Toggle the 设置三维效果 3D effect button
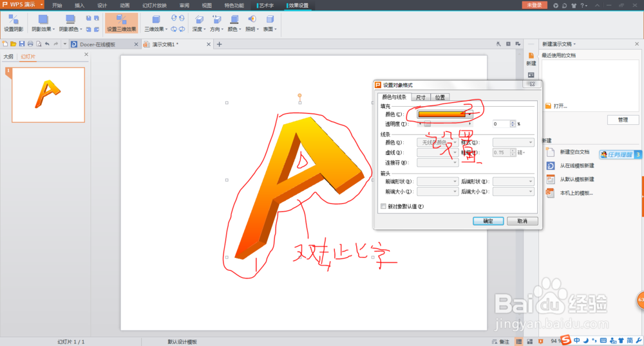This screenshot has width=644, height=346. 122,23
